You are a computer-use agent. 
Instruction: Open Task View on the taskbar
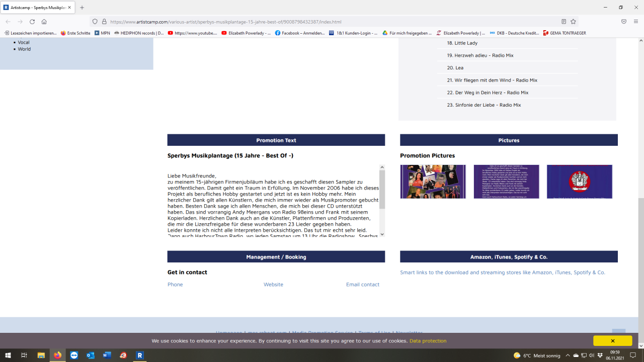pos(24,355)
